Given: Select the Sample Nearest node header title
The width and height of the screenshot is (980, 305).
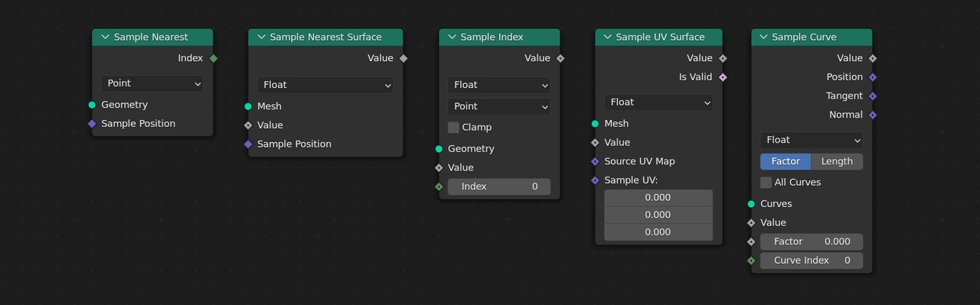Looking at the screenshot, I should click(x=151, y=37).
